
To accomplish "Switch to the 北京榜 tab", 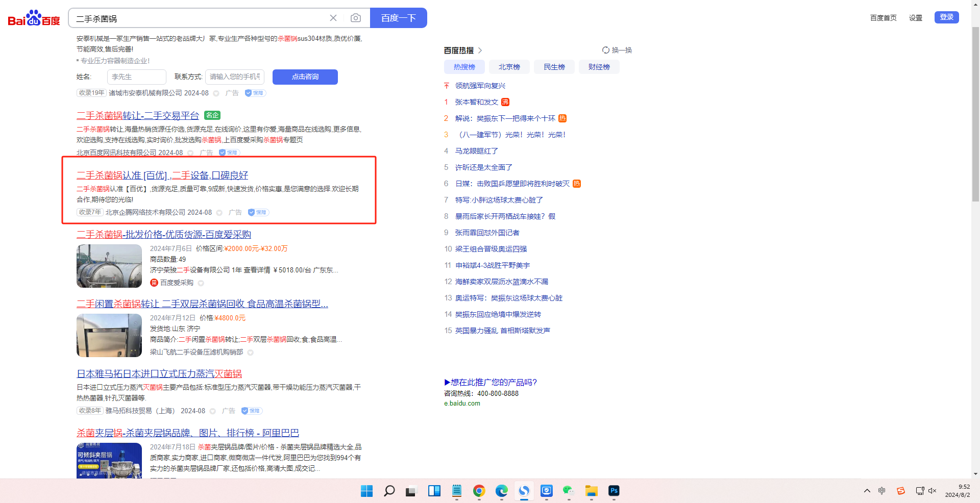I will pyautogui.click(x=509, y=67).
